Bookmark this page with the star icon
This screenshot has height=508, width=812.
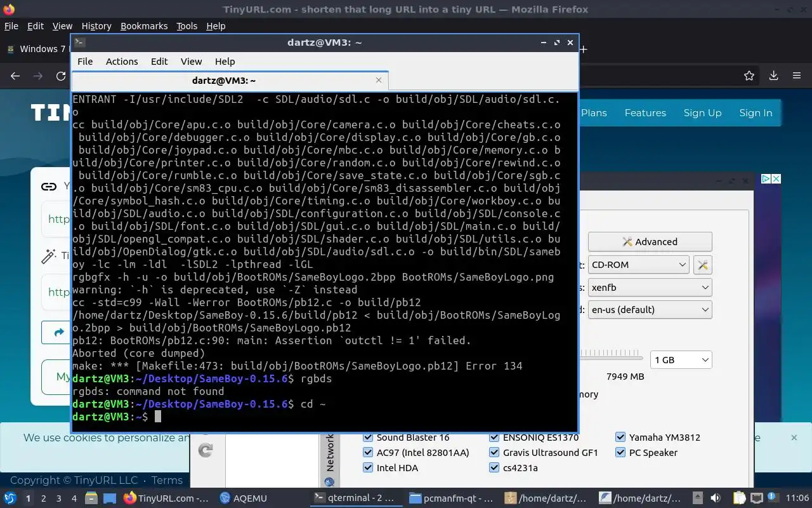pos(749,76)
